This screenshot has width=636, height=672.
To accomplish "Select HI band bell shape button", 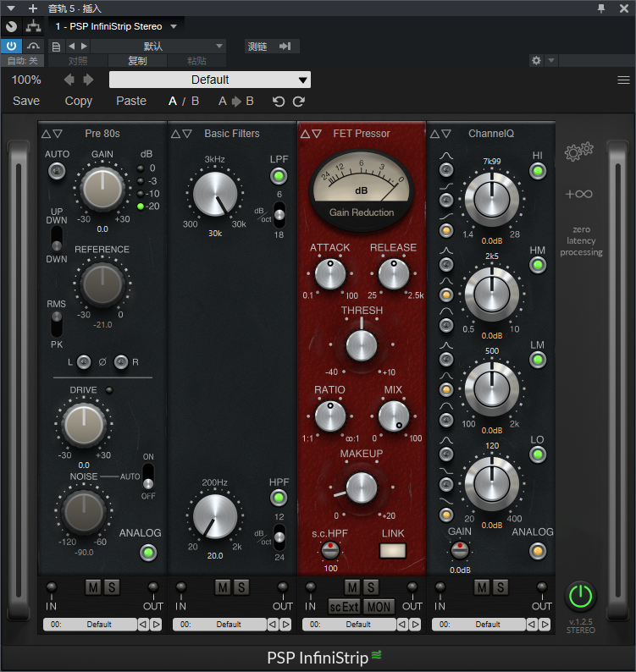I will pyautogui.click(x=446, y=170).
